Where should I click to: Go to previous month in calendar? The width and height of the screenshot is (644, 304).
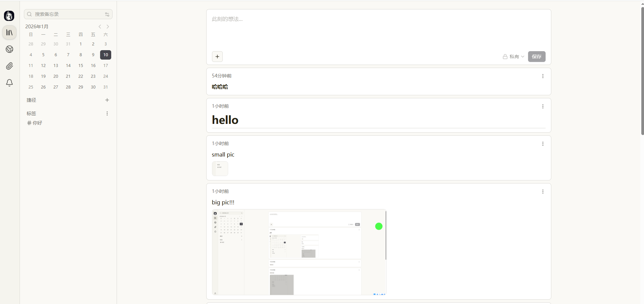tap(100, 27)
